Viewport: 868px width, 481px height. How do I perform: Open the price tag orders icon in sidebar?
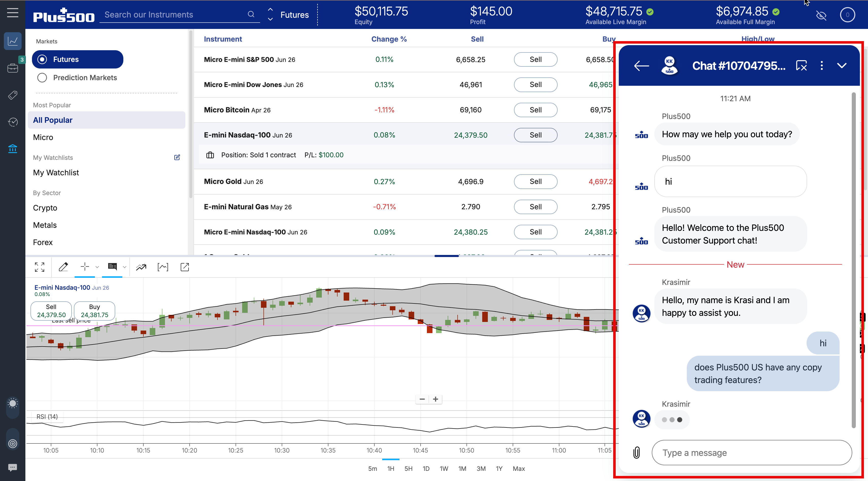click(12, 95)
